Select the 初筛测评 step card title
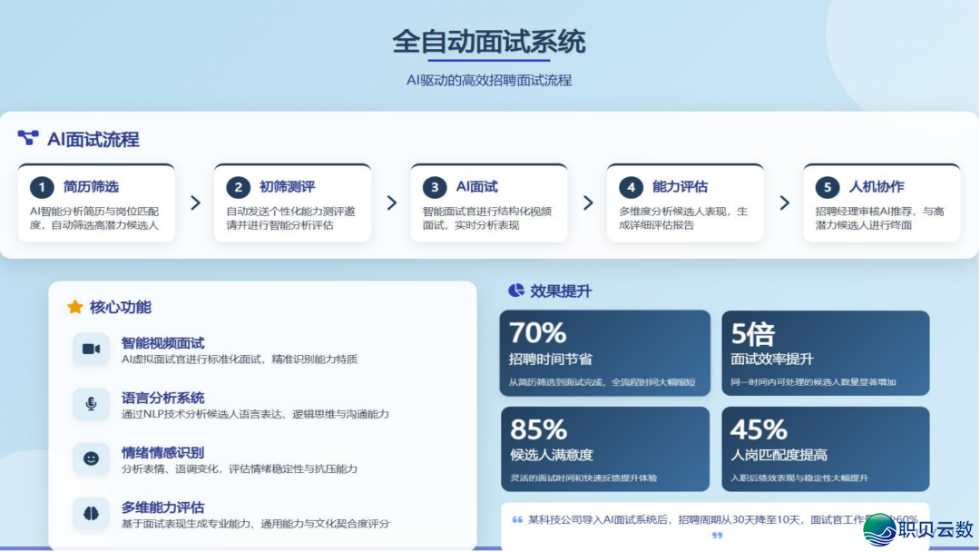Image resolution: width=980 pixels, height=552 pixels. (287, 186)
